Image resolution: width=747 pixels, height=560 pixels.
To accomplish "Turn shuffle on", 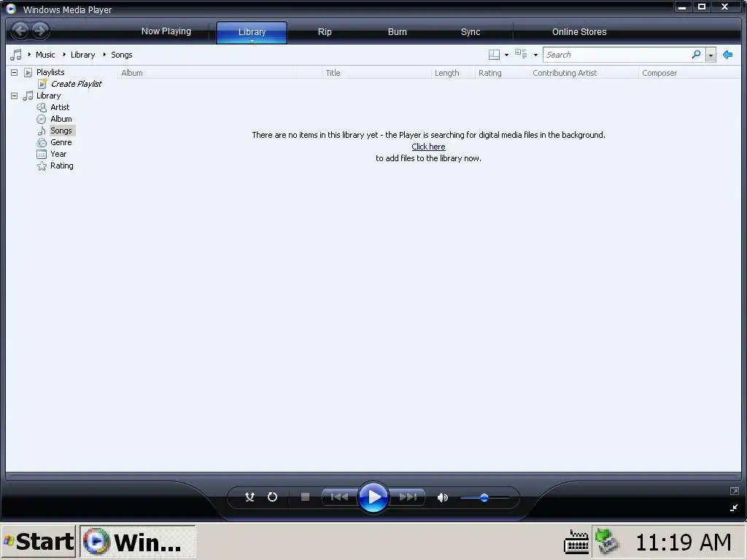I will pyautogui.click(x=249, y=497).
